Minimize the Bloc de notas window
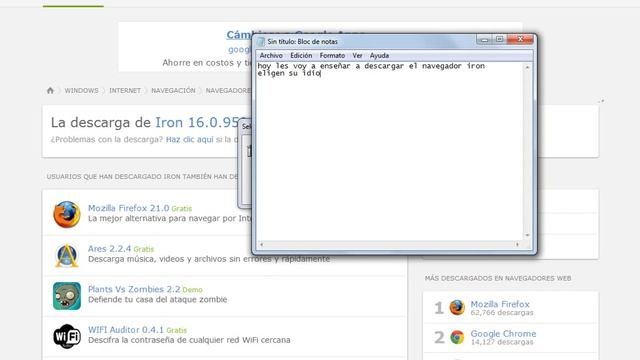The height and width of the screenshot is (360, 640). click(484, 40)
